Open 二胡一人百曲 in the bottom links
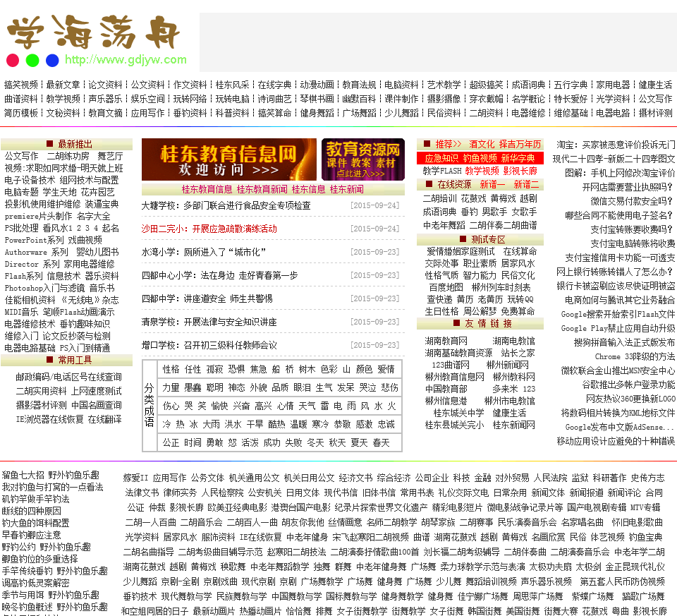 [150, 522]
